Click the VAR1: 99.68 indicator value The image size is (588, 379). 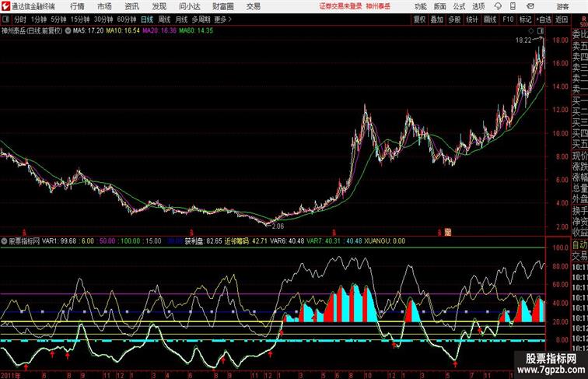coord(59,241)
